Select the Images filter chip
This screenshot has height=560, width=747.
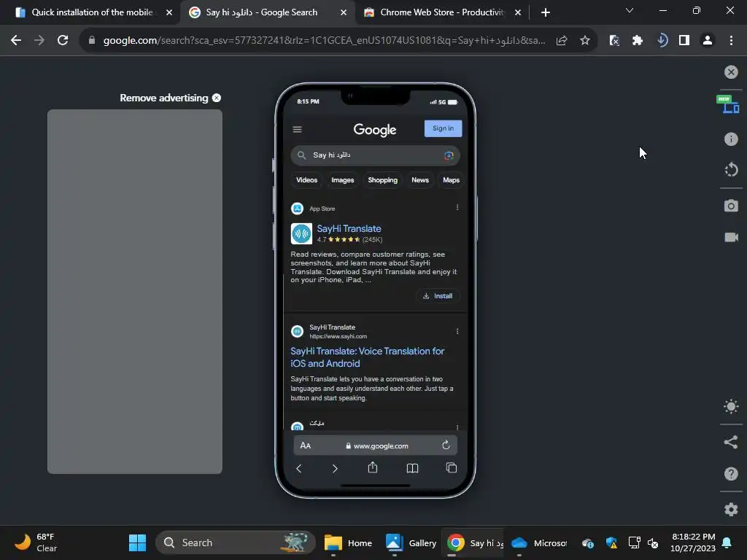click(343, 180)
